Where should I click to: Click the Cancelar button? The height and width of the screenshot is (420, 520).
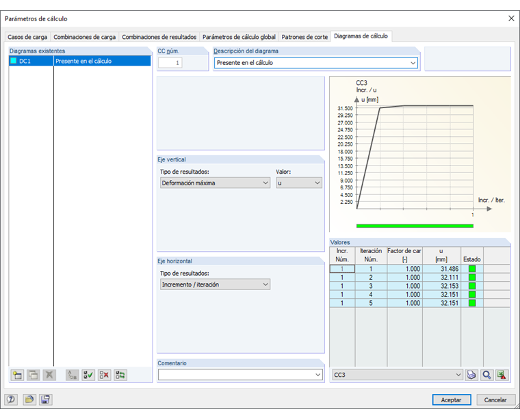(495, 399)
